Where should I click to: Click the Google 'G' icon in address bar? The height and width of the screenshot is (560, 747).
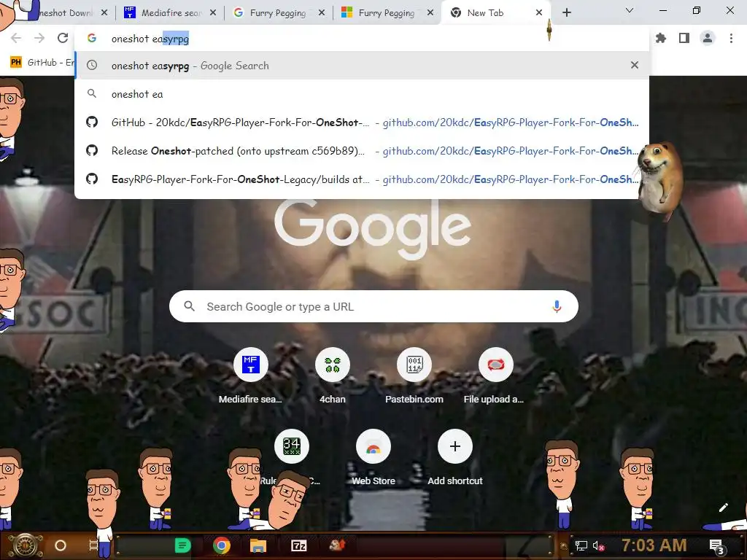(92, 38)
